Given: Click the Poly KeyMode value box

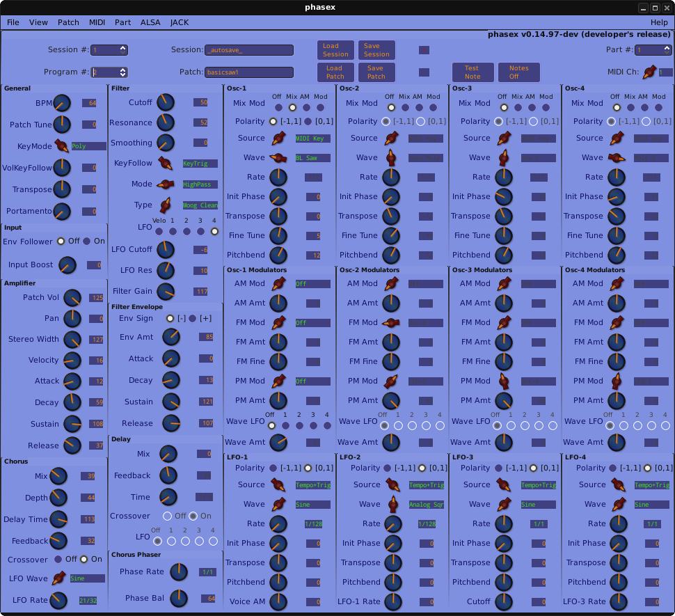Looking at the screenshot, I should click(x=88, y=146).
